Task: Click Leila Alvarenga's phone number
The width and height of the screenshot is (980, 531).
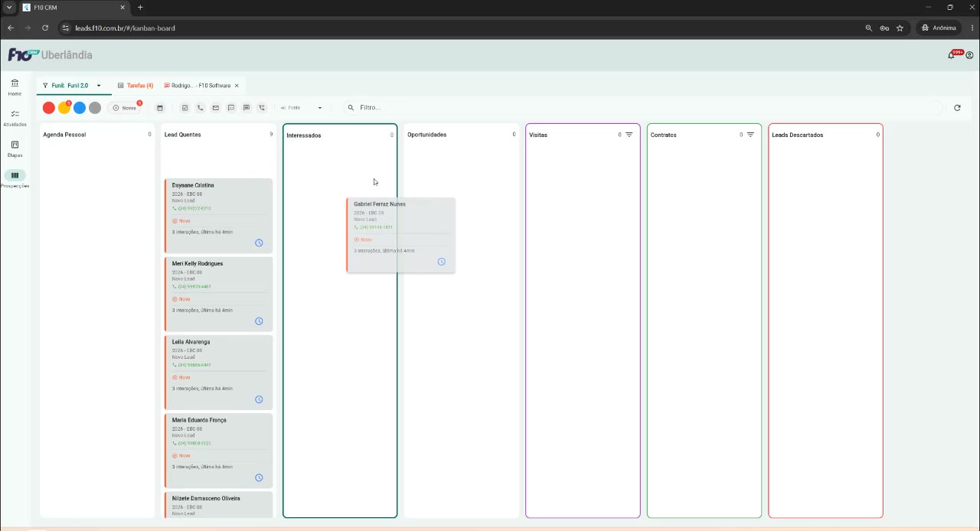Action: pos(194,365)
